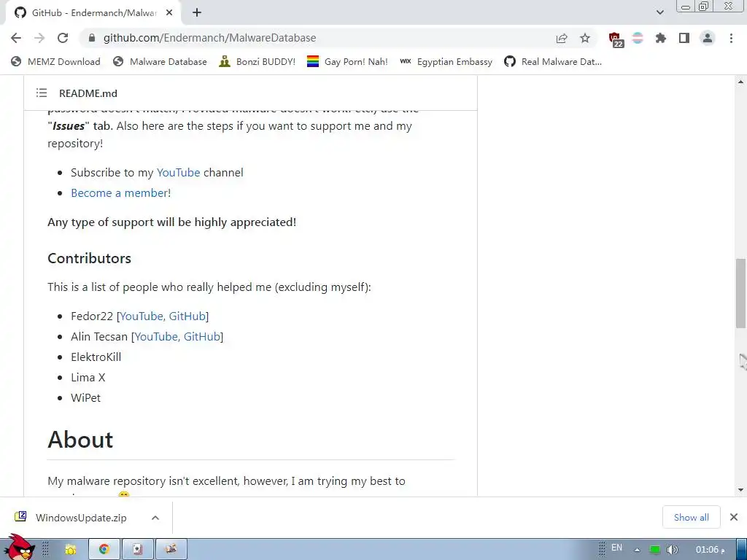Open the fourth taskbar app icon
This screenshot has height=560, width=747.
(171, 550)
